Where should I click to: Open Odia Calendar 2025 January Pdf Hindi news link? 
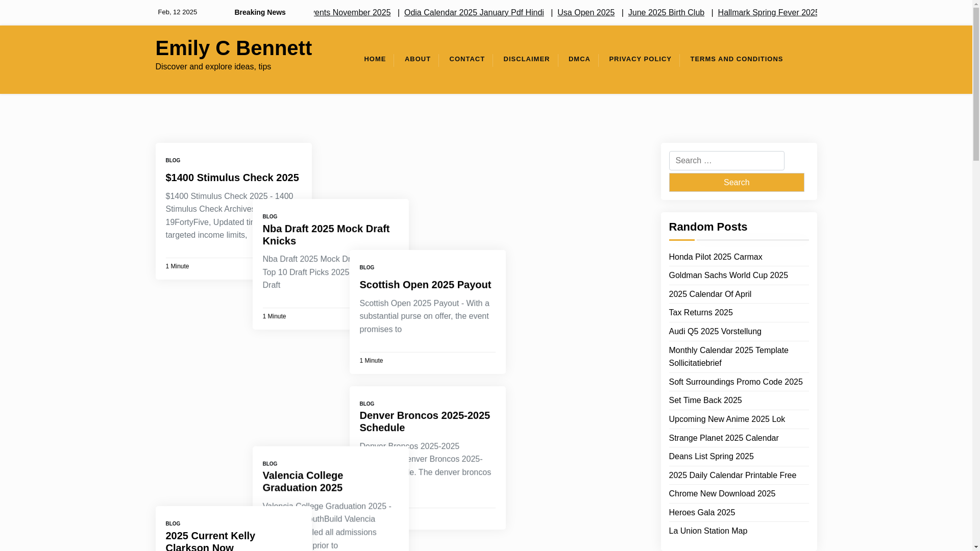coord(474,13)
